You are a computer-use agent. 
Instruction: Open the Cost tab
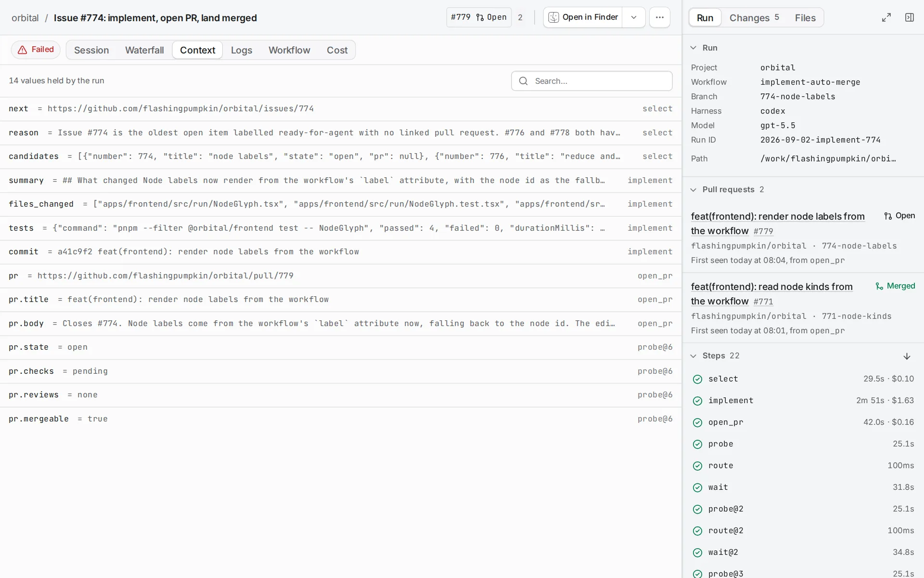click(337, 50)
